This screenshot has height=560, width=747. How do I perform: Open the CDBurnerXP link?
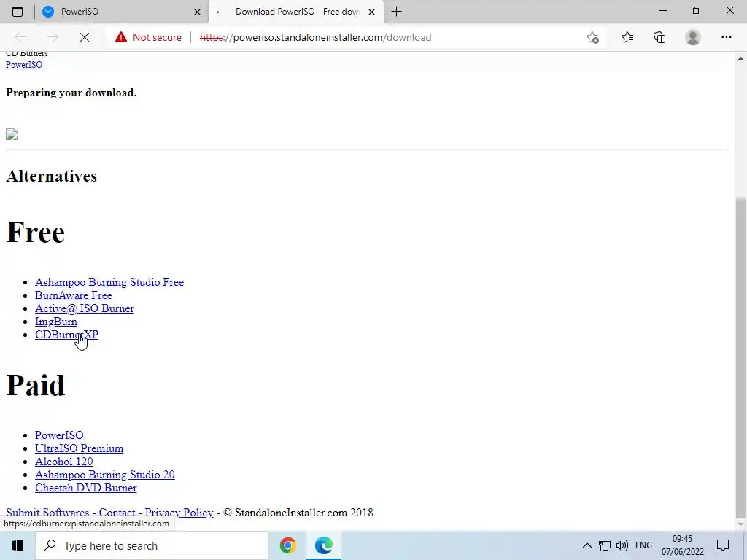(66, 335)
